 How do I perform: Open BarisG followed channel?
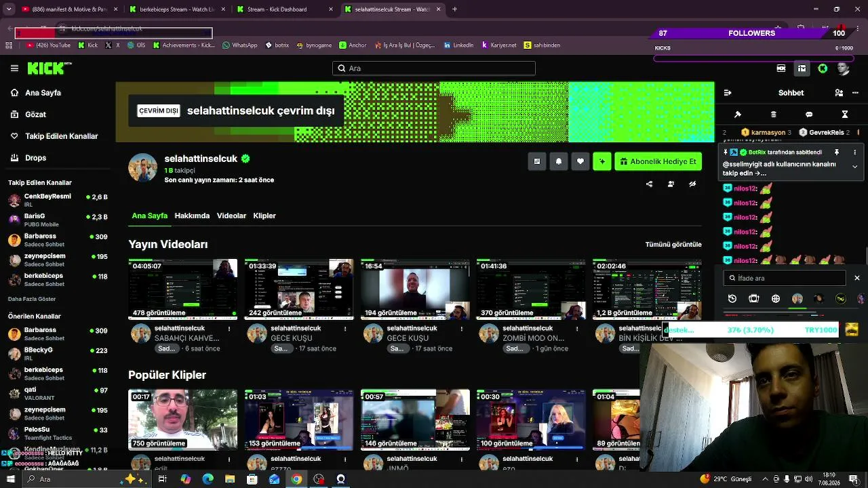[x=58, y=220]
